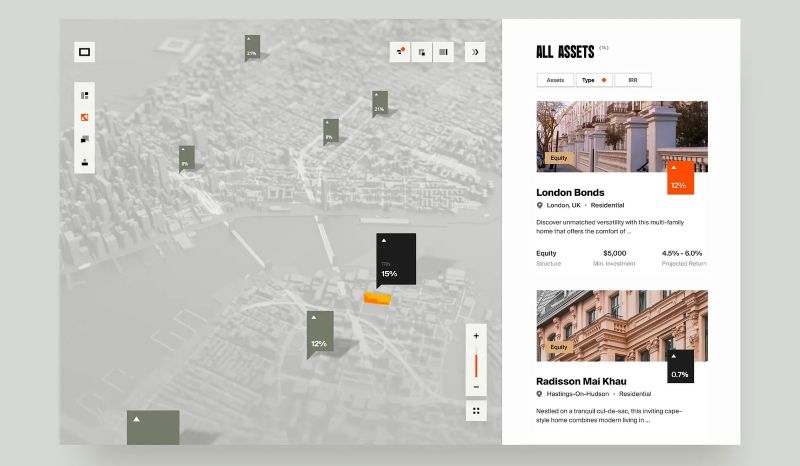Open the grid layout view in the map sidebar
Viewport: 800px width, 466px height.
(x=85, y=95)
